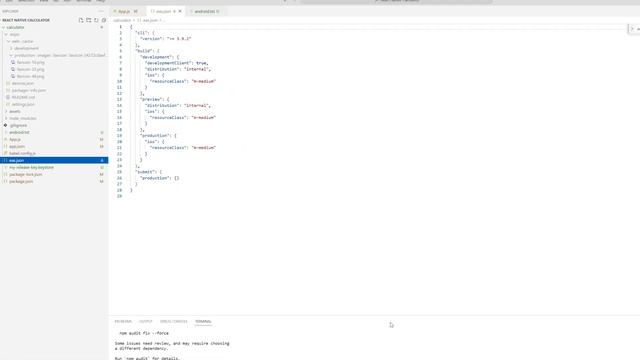Collapse all folders in Explorer
The width and height of the screenshot is (640, 360).
(104, 20)
